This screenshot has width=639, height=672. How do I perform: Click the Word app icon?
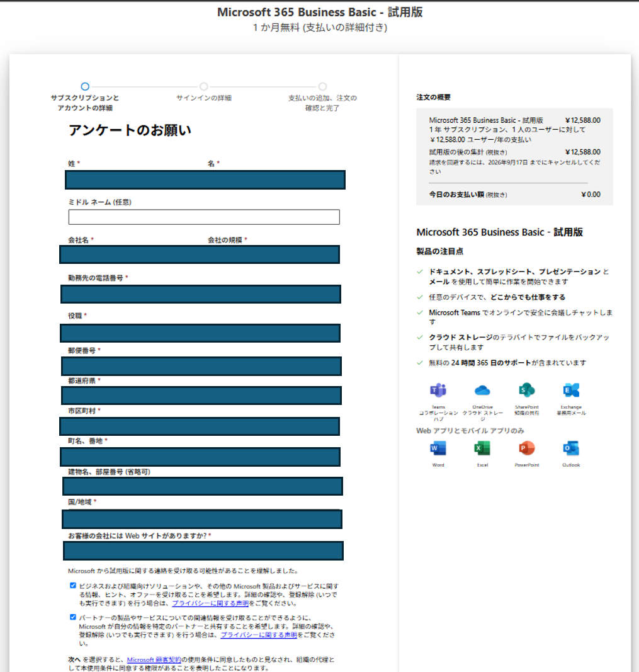point(438,448)
